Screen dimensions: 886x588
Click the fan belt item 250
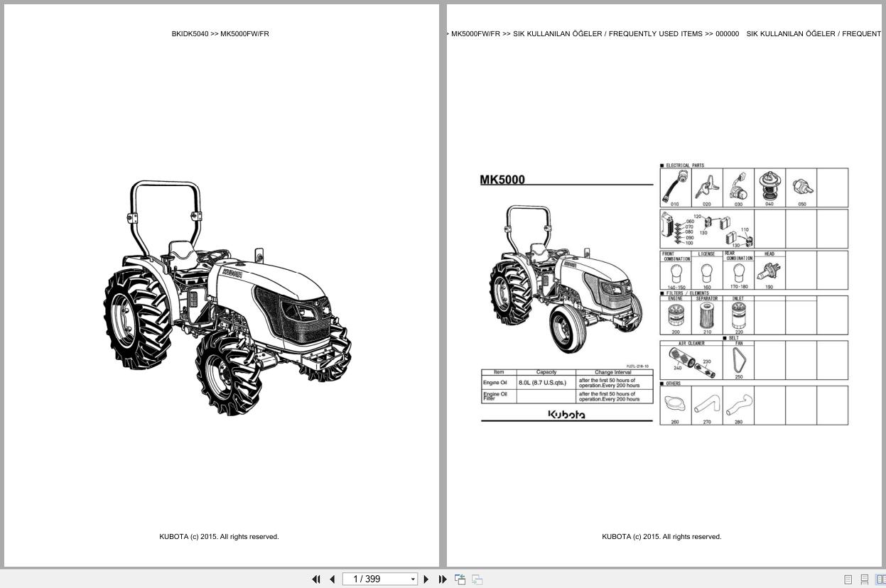738,361
